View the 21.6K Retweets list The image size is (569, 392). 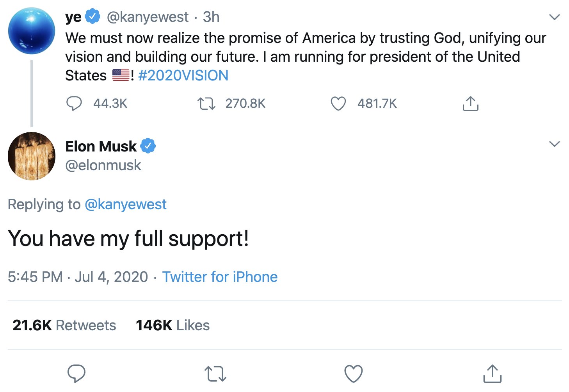click(64, 325)
